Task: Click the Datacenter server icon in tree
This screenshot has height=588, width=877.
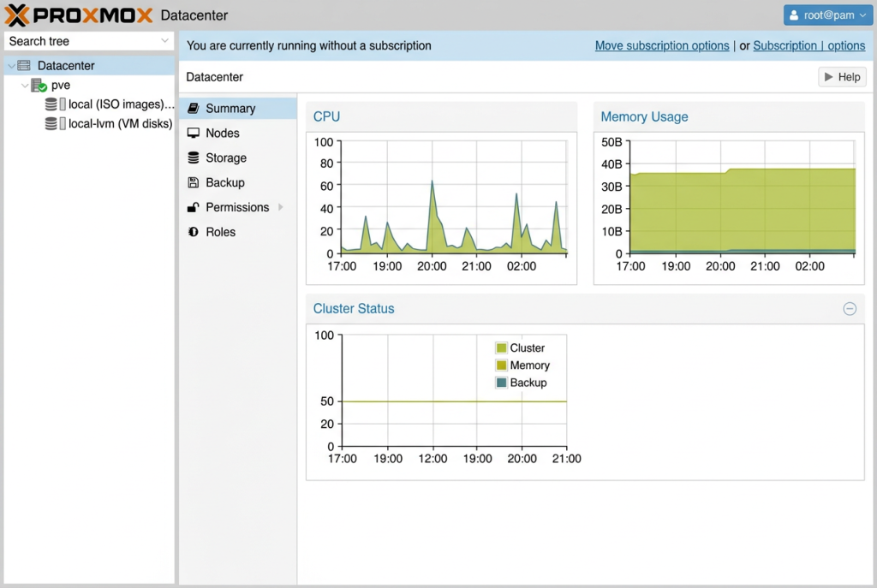Action: tap(24, 65)
